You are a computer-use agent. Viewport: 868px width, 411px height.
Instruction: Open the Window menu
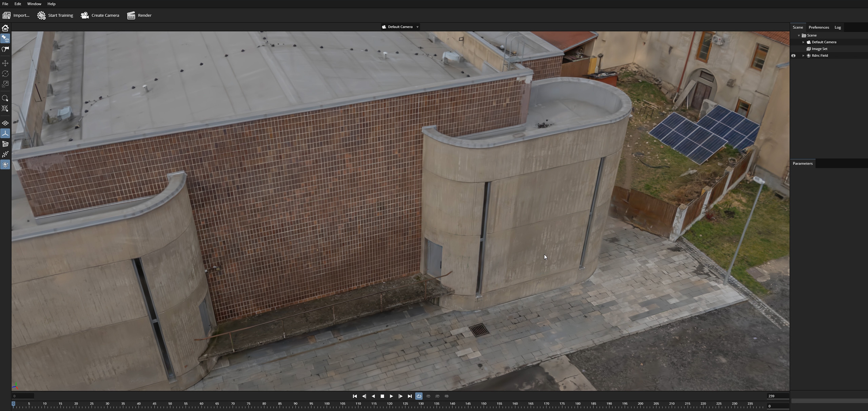tap(34, 4)
